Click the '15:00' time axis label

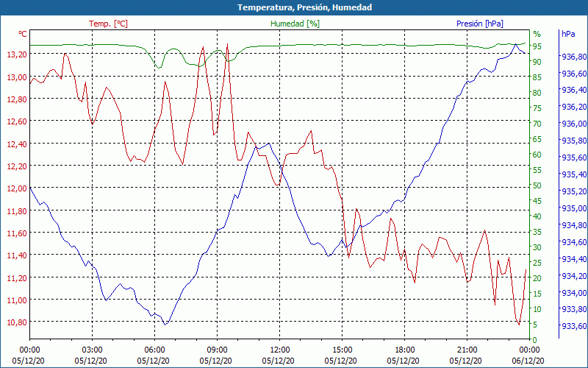342,350
